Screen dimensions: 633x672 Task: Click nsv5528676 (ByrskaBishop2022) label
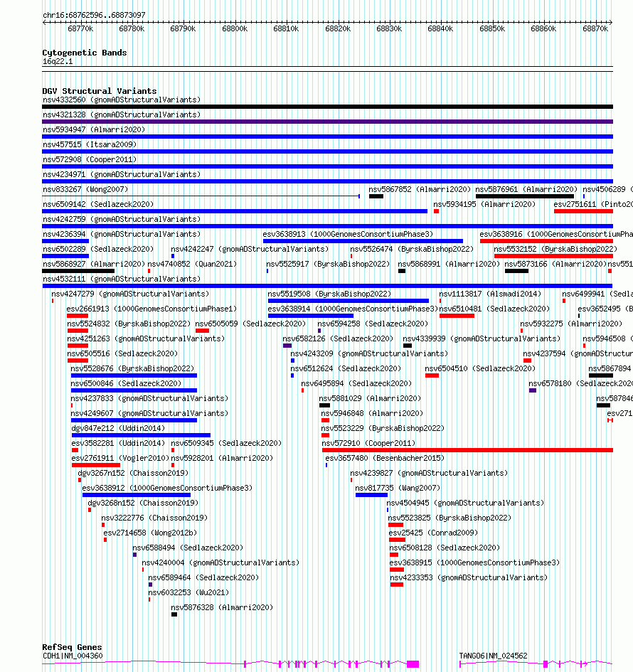(132, 369)
